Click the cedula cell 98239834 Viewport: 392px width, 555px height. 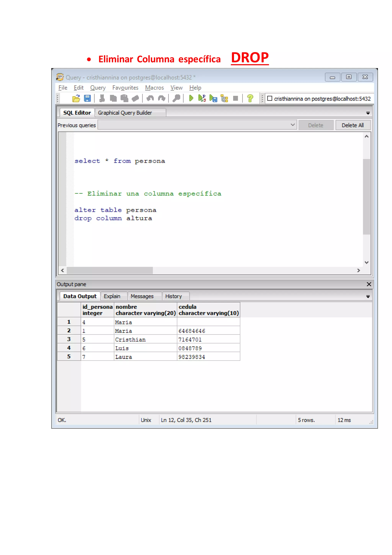pos(209,357)
